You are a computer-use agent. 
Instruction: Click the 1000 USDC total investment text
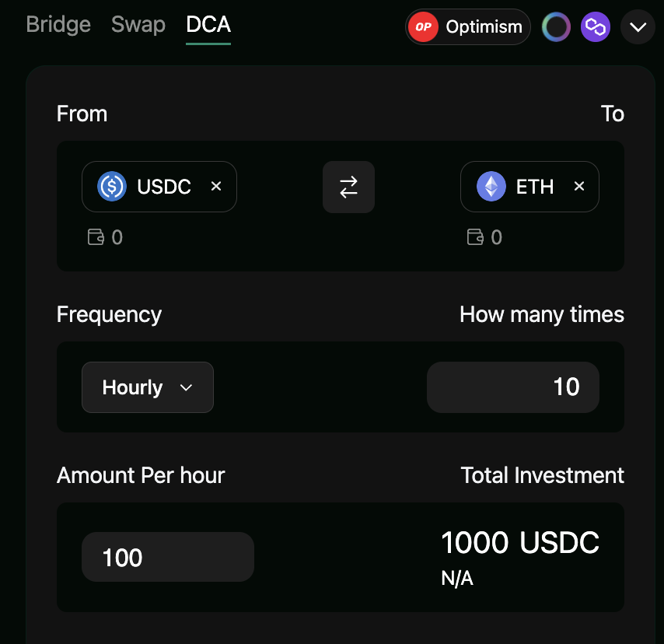coord(520,542)
